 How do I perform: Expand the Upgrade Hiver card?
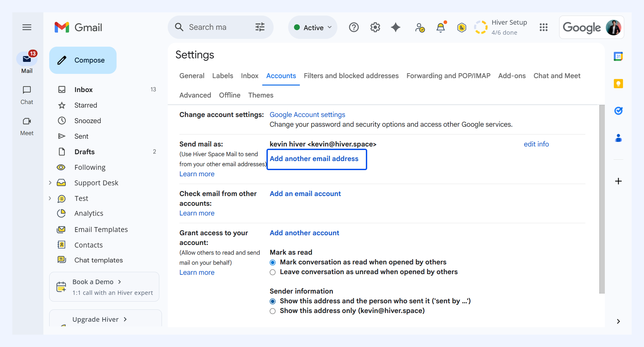106,318
